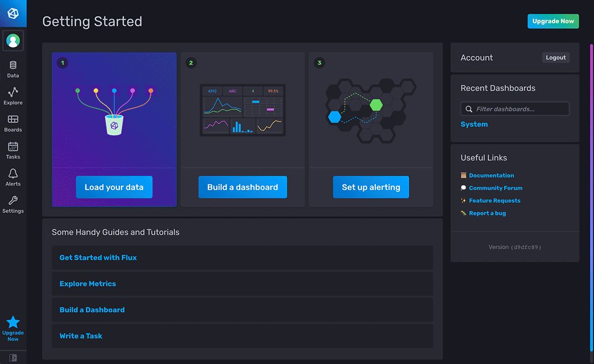Open the Get Started with Flux guide
This screenshot has height=364, width=594.
tap(98, 258)
